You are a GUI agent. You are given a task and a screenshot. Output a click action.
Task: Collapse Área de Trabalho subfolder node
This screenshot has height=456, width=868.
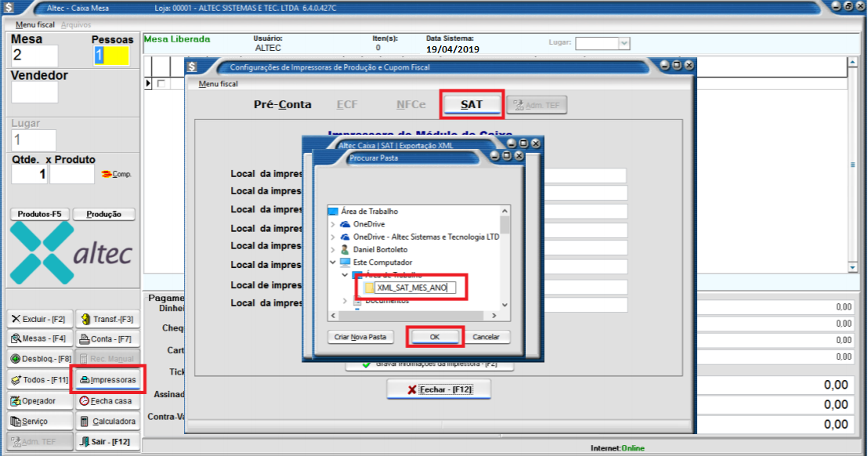[x=345, y=275]
